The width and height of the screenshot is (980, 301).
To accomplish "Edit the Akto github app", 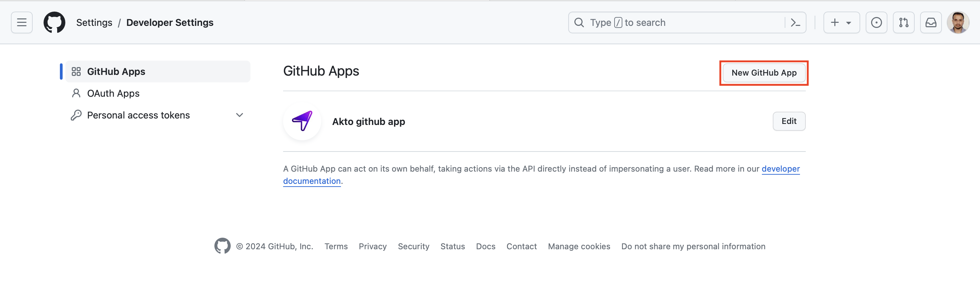I will [789, 121].
